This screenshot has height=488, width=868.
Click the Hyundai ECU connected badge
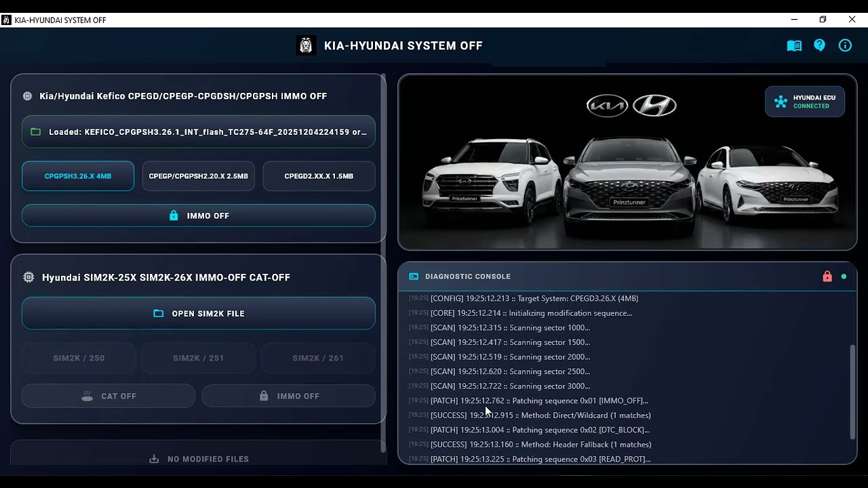click(x=805, y=102)
